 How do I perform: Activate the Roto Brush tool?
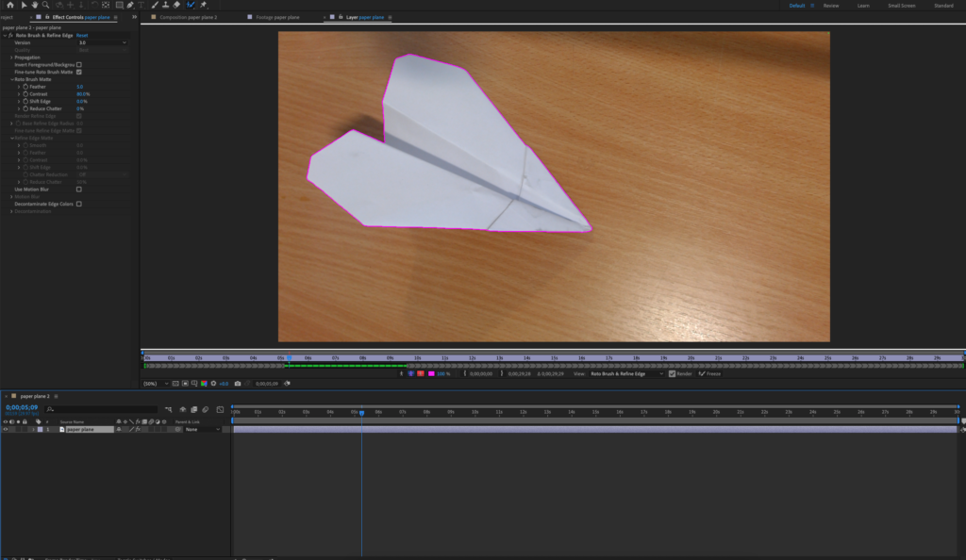click(x=191, y=5)
